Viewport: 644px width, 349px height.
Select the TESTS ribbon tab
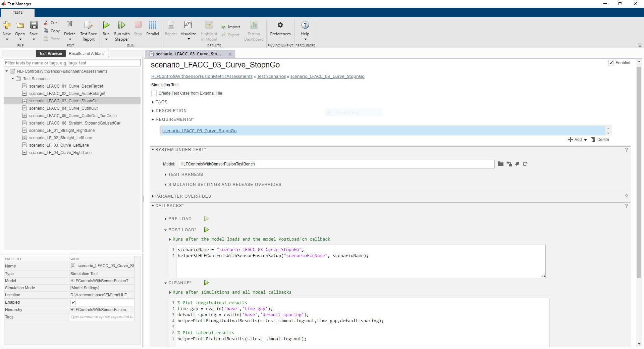(x=18, y=13)
